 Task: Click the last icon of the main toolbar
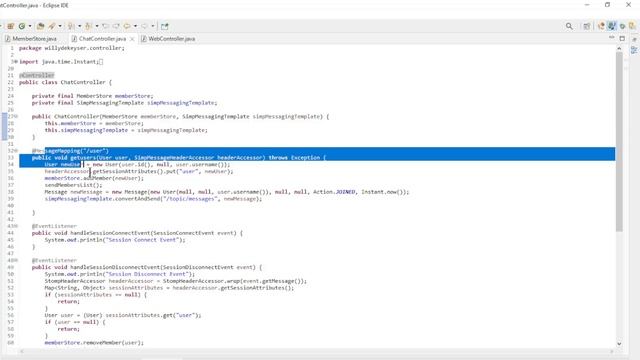coord(164,26)
